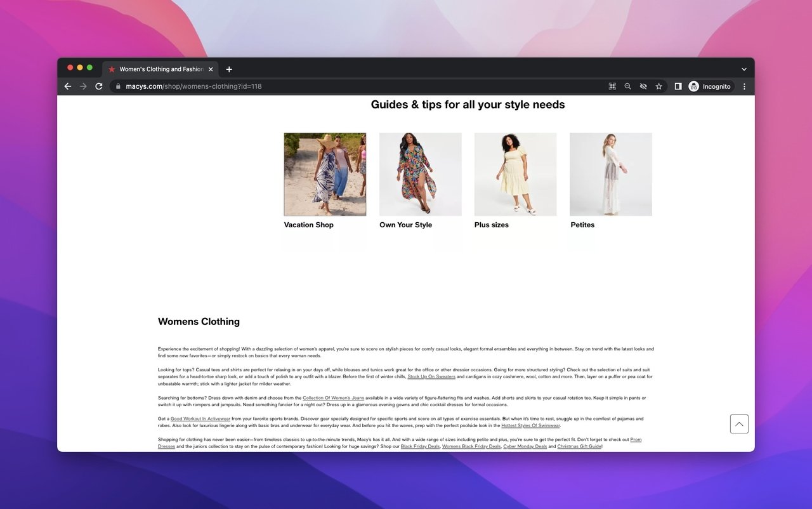The height and width of the screenshot is (509, 812).
Task: Open the Vacation Shop image
Action: 325,175
